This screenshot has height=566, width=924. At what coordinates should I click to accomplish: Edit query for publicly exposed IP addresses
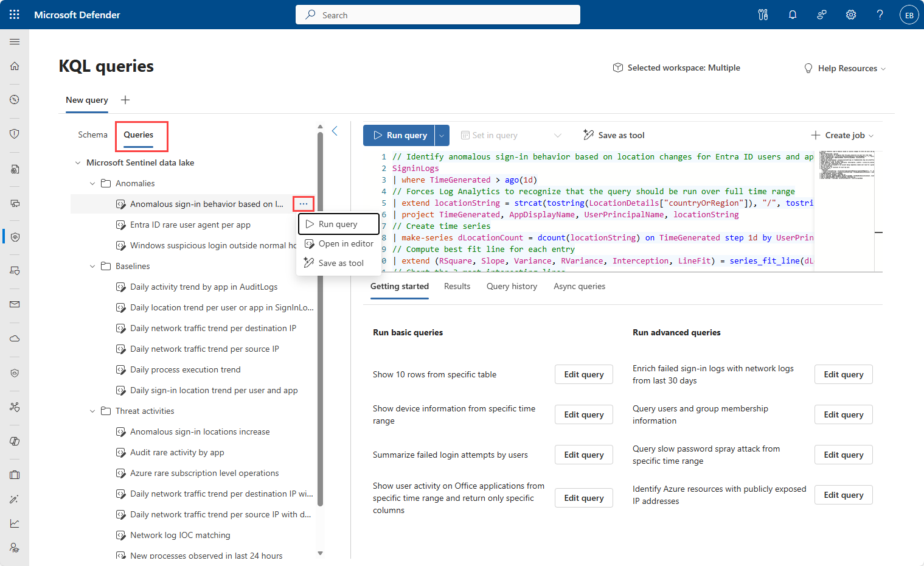click(844, 495)
